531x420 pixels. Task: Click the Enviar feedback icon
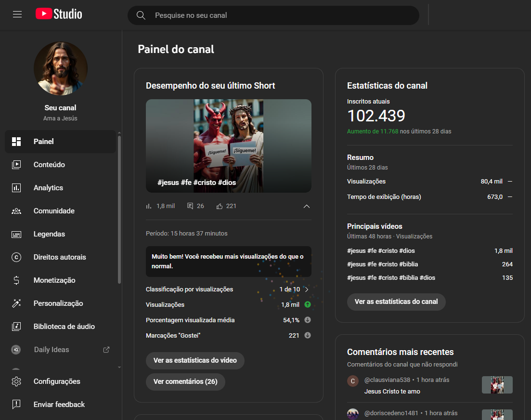point(16,405)
